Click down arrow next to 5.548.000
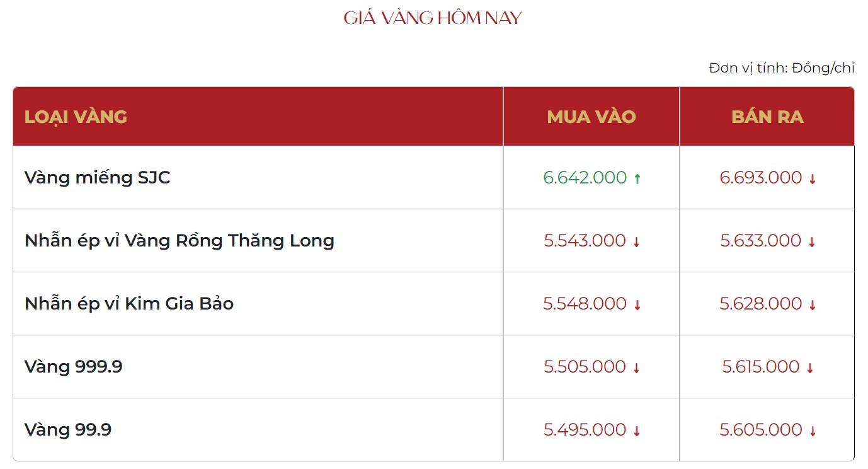Image resolution: width=868 pixels, height=469 pixels. (637, 305)
